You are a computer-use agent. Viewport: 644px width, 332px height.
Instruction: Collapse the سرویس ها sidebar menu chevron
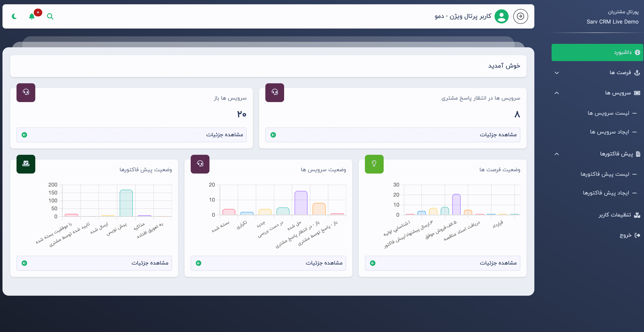[x=557, y=93]
